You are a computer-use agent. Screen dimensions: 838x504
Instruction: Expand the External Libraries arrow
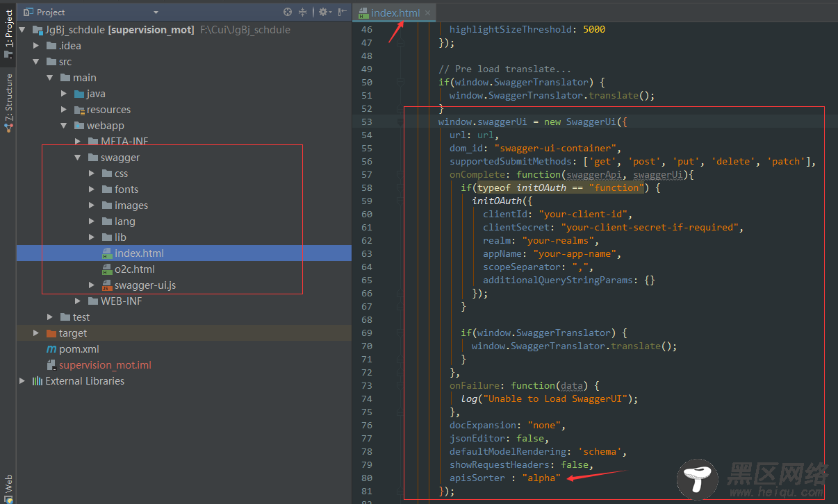point(23,381)
